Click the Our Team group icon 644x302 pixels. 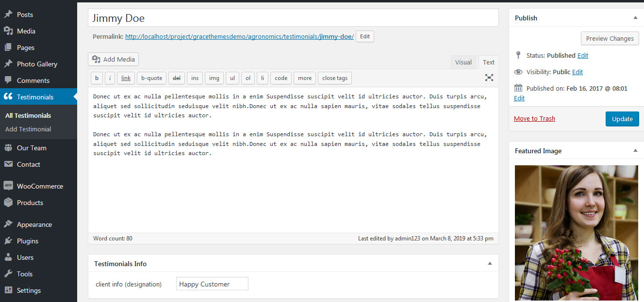(x=8, y=148)
